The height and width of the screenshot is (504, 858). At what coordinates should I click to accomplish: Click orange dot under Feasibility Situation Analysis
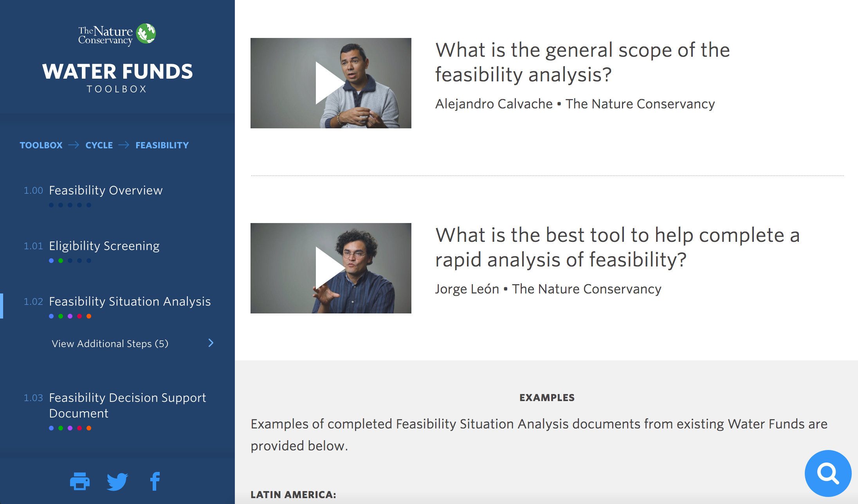pos(89,316)
